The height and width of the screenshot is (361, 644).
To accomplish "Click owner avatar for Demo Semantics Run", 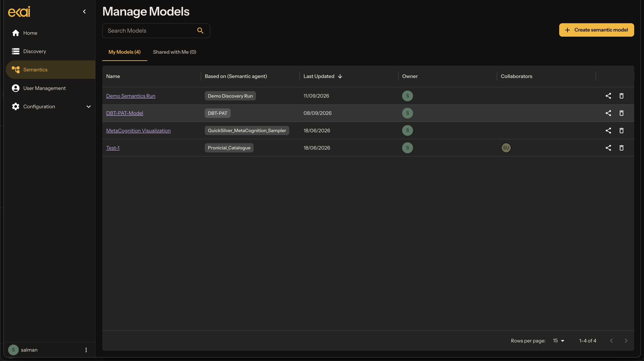I will [407, 96].
